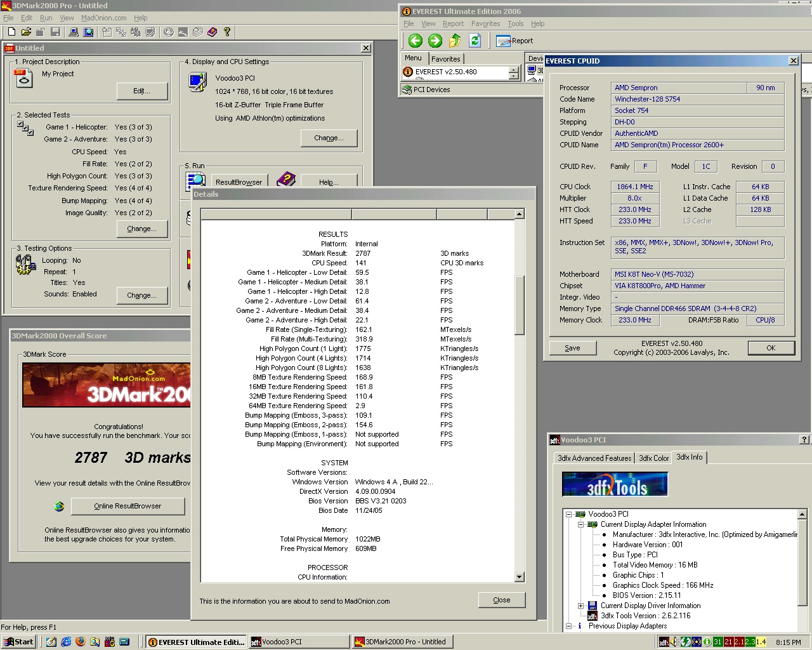Open the Favorites menu in EVEREST

coord(485,23)
